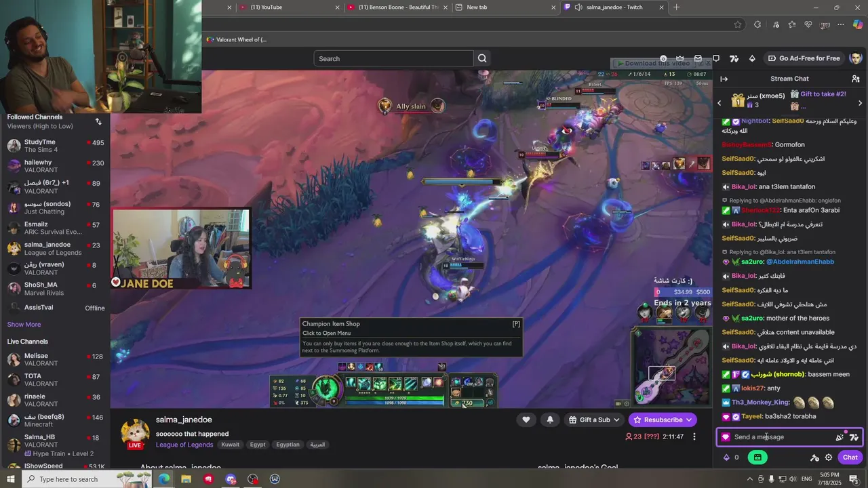Go Ad-Free for Free button
Screen dimensions: 868x488
click(804, 58)
